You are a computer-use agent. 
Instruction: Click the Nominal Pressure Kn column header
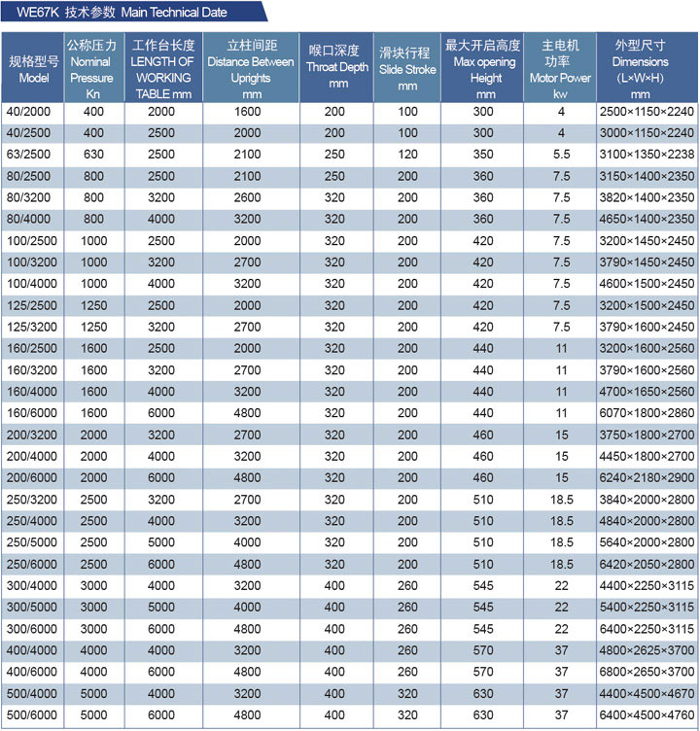pos(92,68)
